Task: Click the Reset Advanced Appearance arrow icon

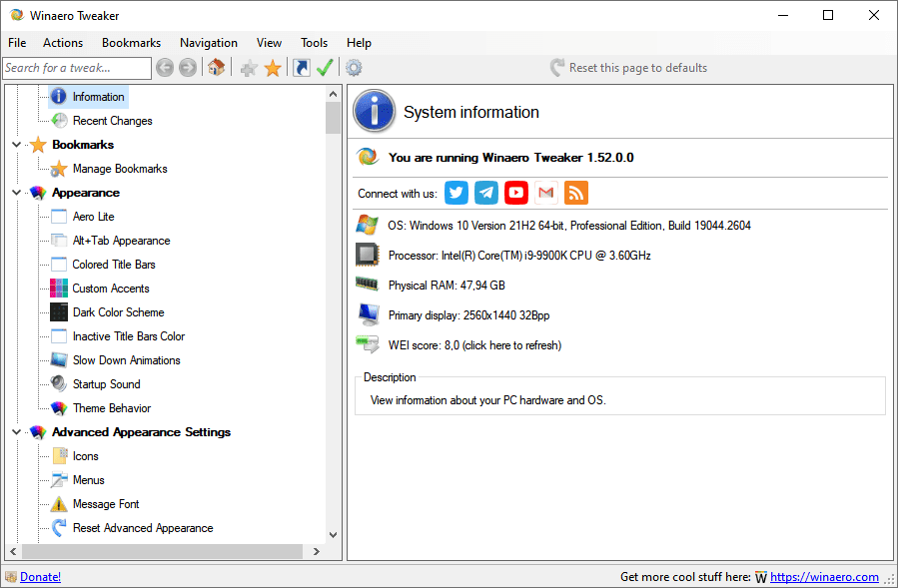Action: tap(59, 528)
